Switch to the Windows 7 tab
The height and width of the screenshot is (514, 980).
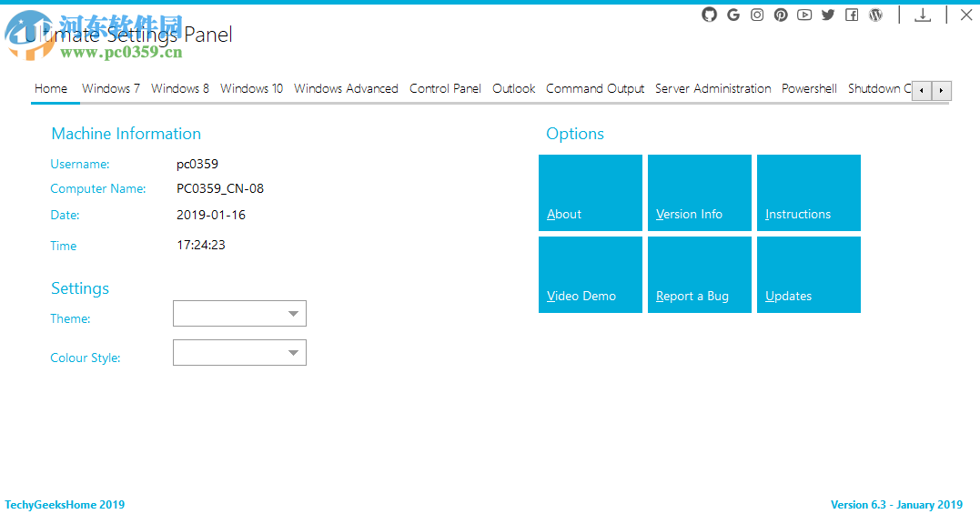pos(111,88)
